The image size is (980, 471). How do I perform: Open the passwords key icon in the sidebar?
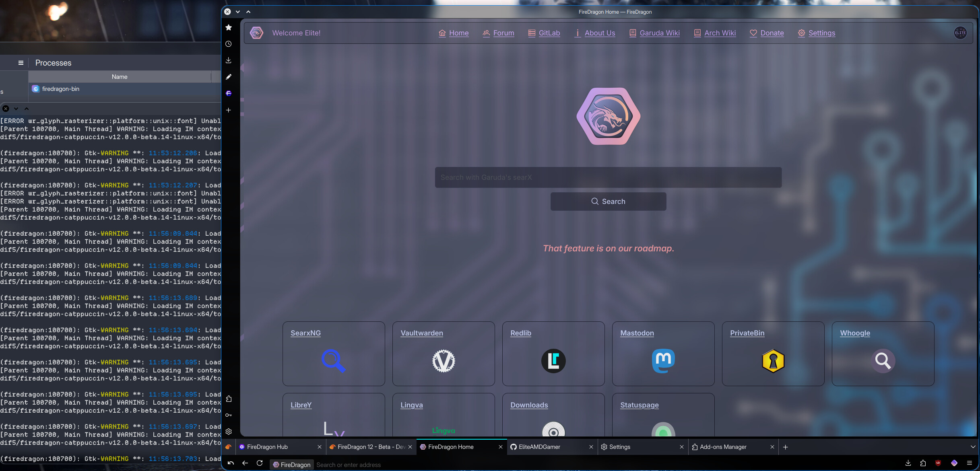[229, 415]
